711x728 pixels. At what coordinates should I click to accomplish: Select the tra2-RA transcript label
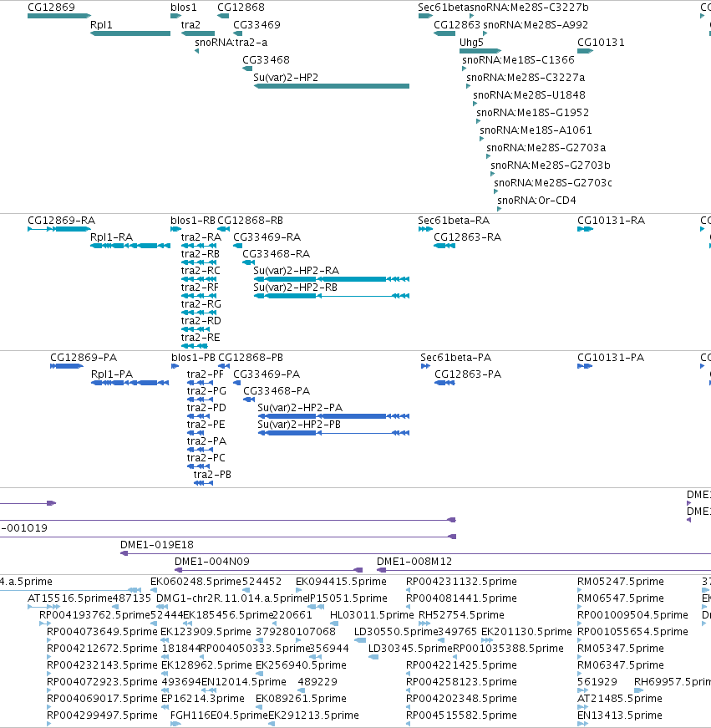(x=201, y=237)
